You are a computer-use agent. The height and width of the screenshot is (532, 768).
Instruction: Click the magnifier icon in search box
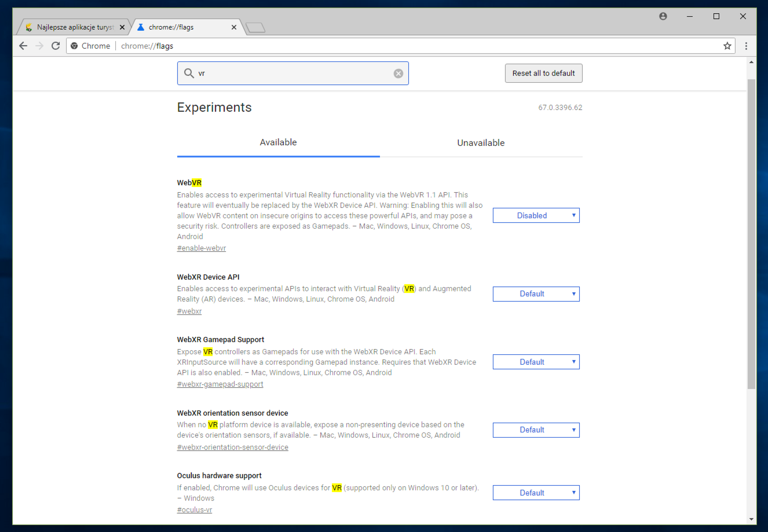pos(189,73)
